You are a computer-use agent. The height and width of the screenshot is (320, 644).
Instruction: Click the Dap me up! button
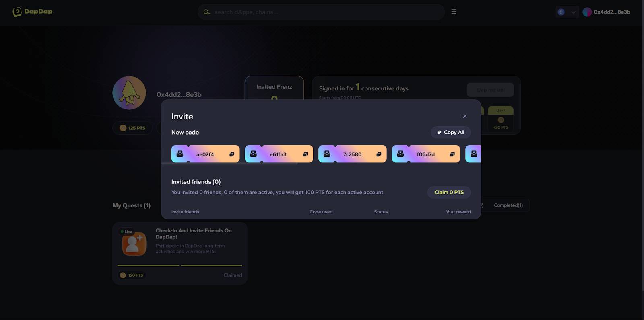[490, 90]
